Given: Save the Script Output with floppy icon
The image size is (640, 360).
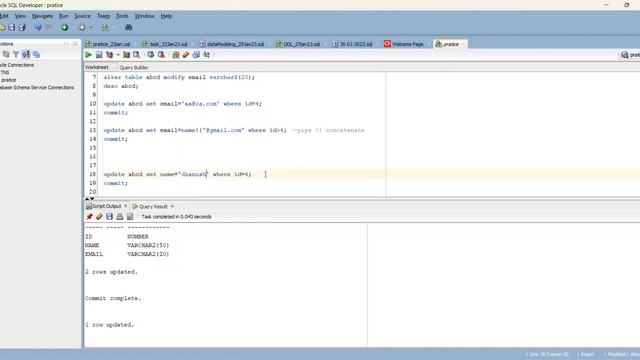Looking at the screenshot, I should [x=109, y=217].
